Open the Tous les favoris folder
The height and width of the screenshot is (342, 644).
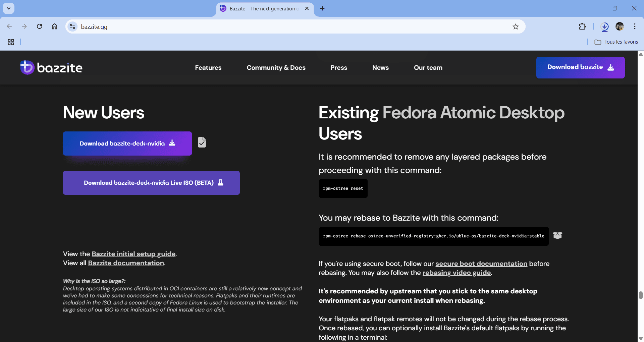click(x=616, y=42)
